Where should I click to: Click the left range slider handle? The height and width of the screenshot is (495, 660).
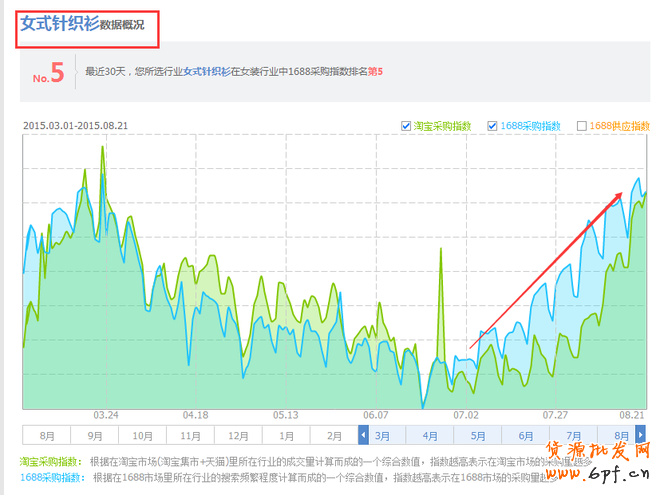364,435
